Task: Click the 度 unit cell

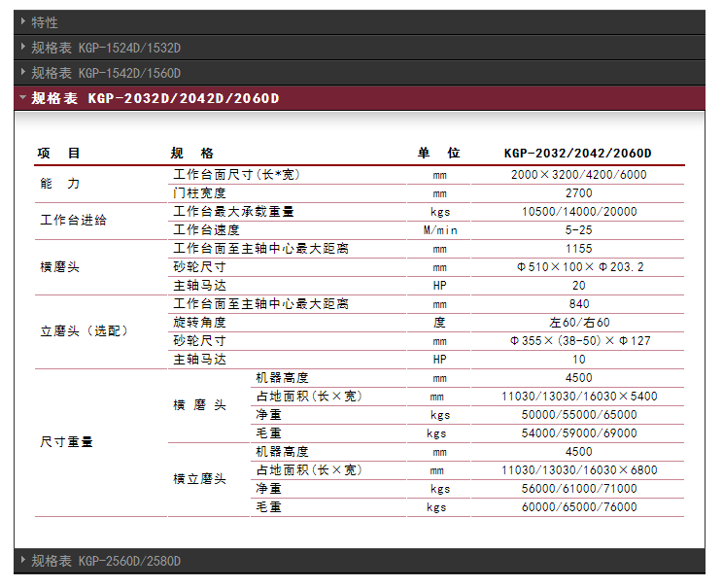Action: (439, 323)
